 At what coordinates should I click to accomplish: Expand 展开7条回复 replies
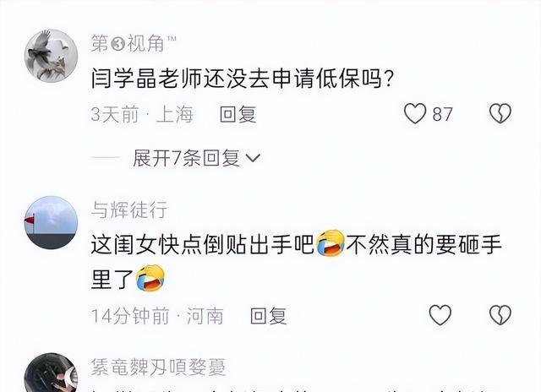click(197, 158)
